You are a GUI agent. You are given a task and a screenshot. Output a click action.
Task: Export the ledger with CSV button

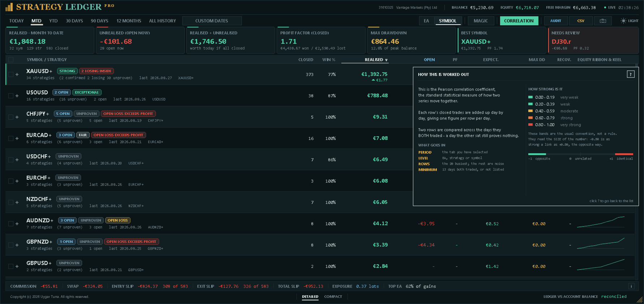click(x=581, y=21)
